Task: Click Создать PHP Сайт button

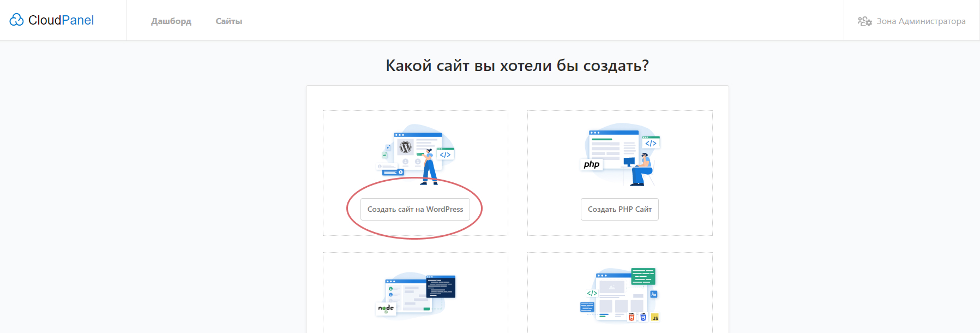Action: tap(620, 209)
